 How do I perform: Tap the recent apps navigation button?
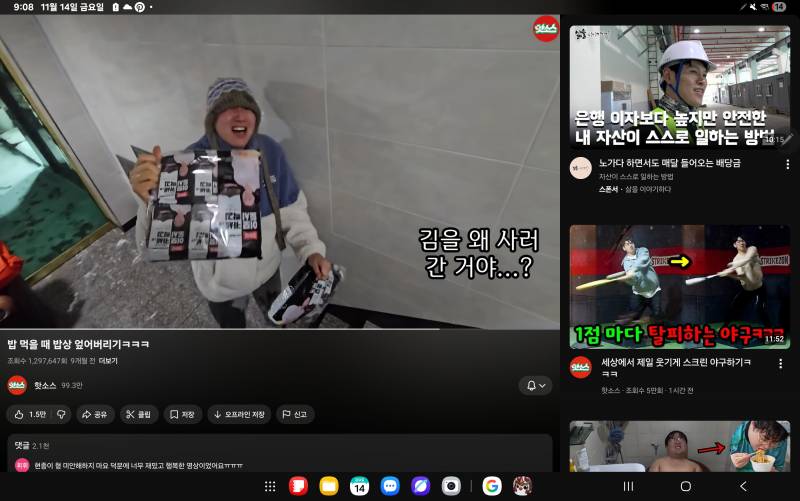pos(629,486)
